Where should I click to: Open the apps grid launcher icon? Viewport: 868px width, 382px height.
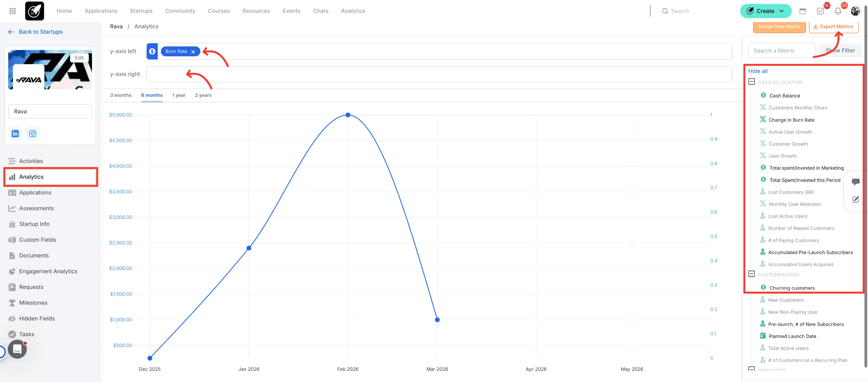coord(12,11)
